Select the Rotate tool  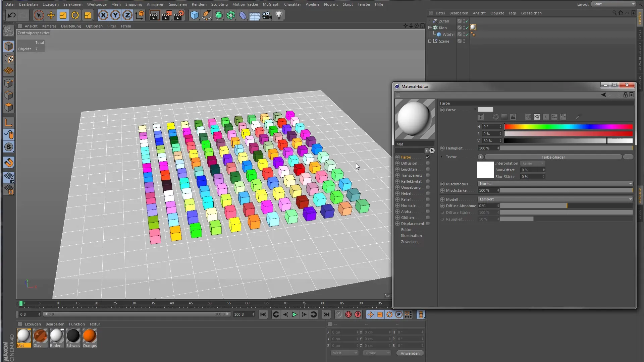(75, 15)
